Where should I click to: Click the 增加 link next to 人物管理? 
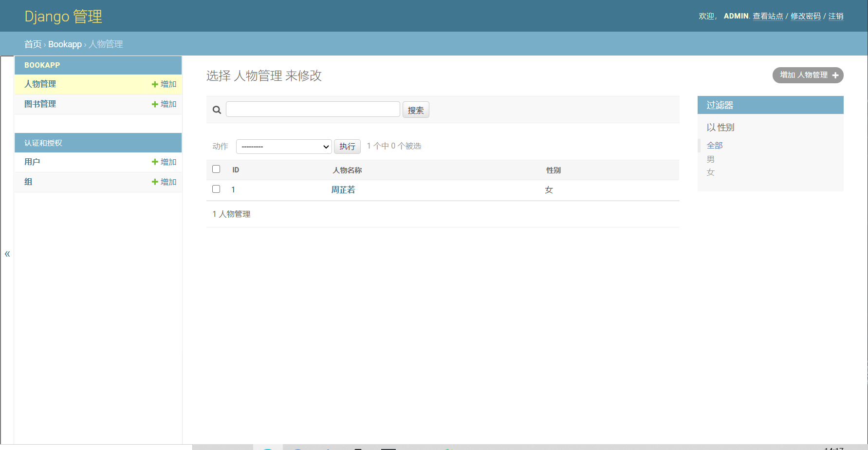click(168, 84)
